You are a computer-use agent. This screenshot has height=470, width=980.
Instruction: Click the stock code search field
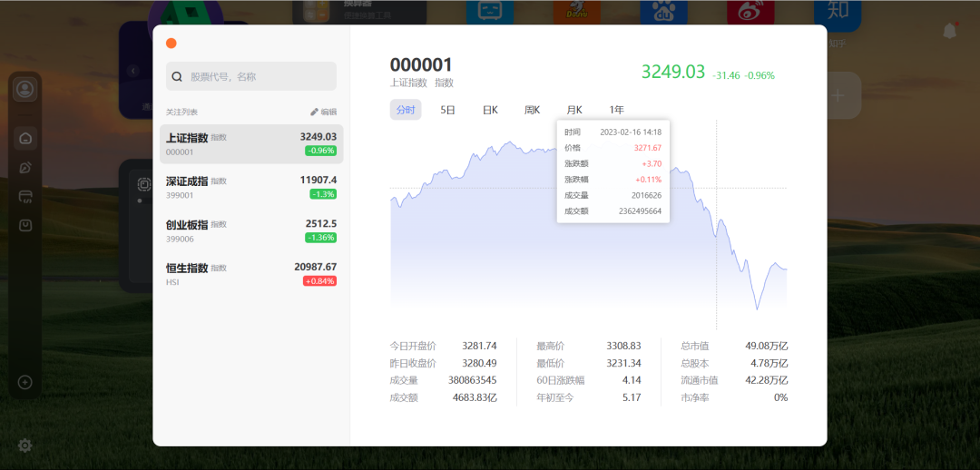coord(251,76)
